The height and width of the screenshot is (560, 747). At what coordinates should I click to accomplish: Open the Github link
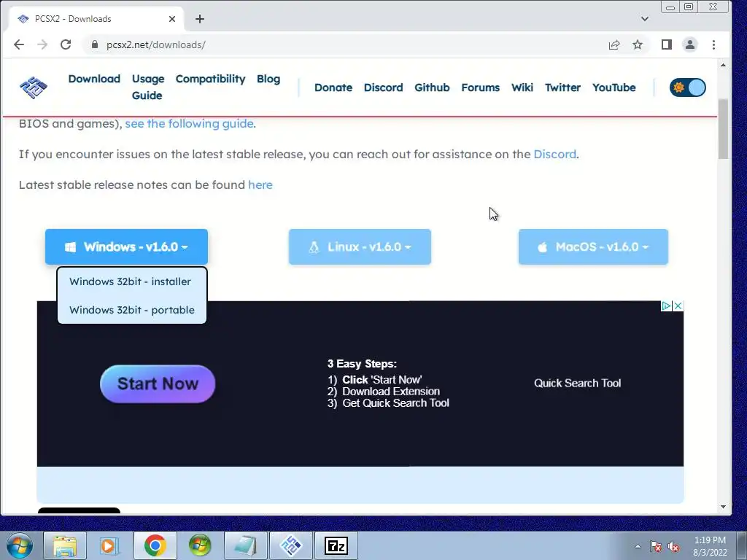432,87
